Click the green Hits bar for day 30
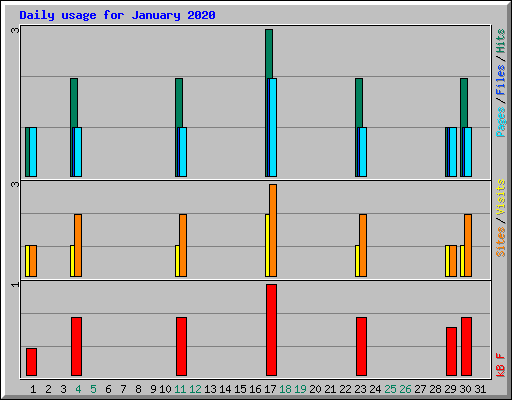 pyautogui.click(x=464, y=103)
